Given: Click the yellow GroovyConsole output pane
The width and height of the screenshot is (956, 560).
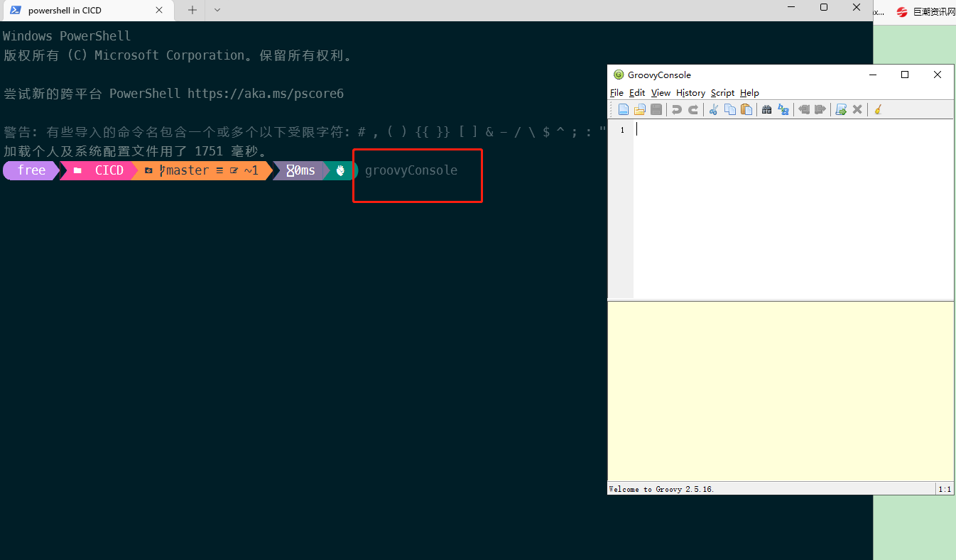Looking at the screenshot, I should point(781,392).
